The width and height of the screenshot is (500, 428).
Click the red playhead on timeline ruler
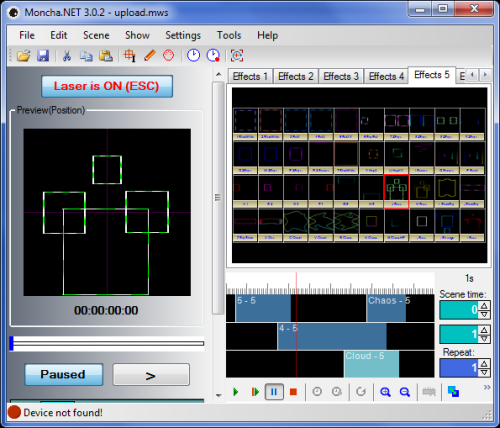point(296,283)
